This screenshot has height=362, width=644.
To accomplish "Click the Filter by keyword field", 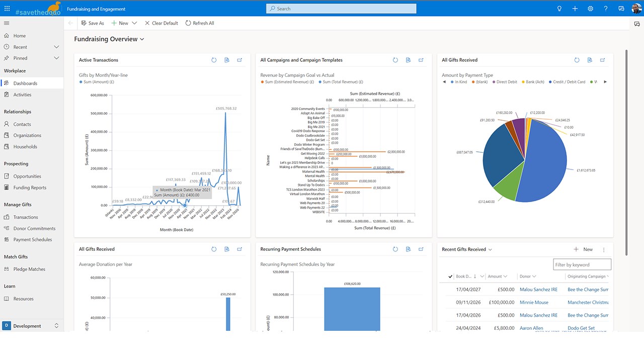I will pyautogui.click(x=582, y=264).
